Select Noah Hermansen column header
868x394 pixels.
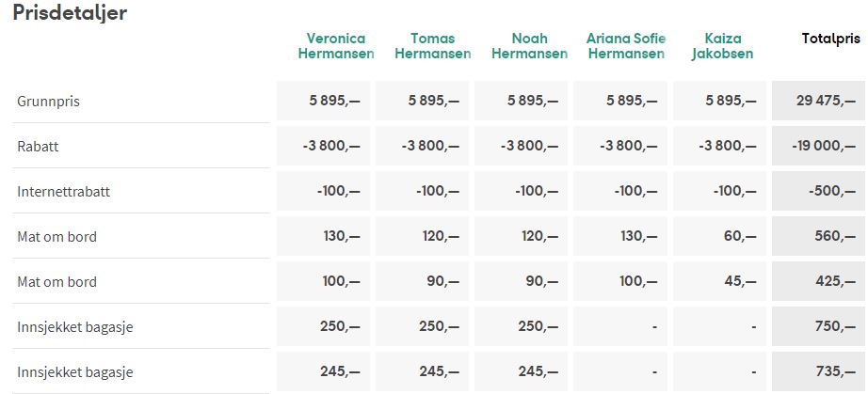[x=529, y=46]
